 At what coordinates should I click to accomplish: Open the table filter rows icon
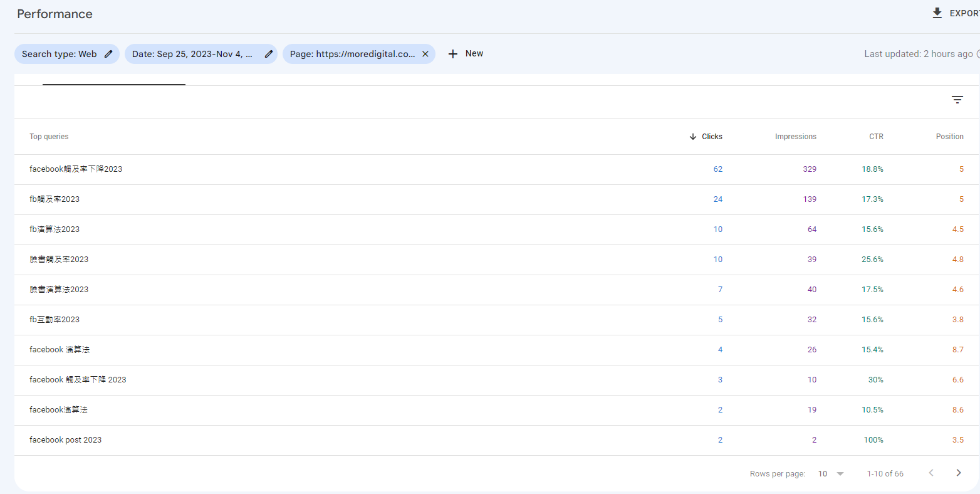957,100
